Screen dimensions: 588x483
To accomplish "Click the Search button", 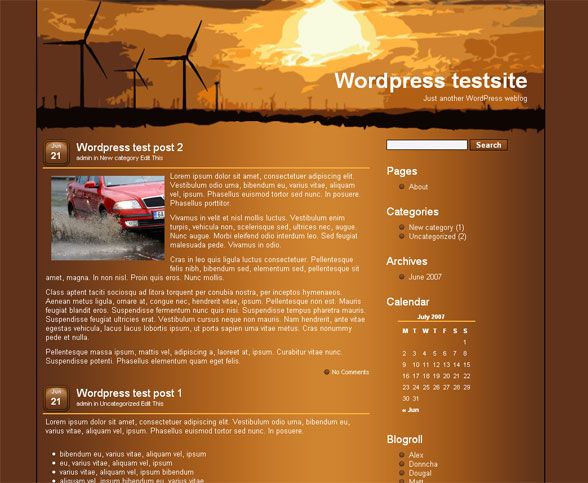I will (489, 145).
